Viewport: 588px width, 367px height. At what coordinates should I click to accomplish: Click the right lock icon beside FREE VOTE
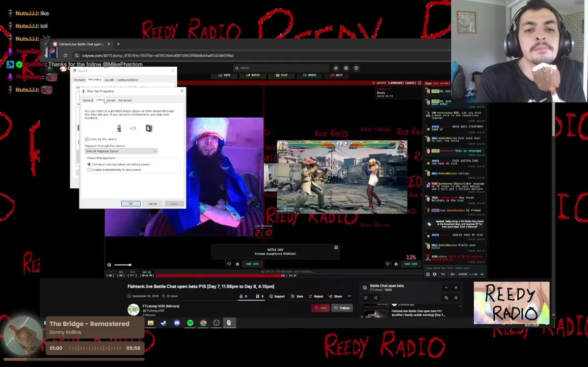click(x=396, y=264)
